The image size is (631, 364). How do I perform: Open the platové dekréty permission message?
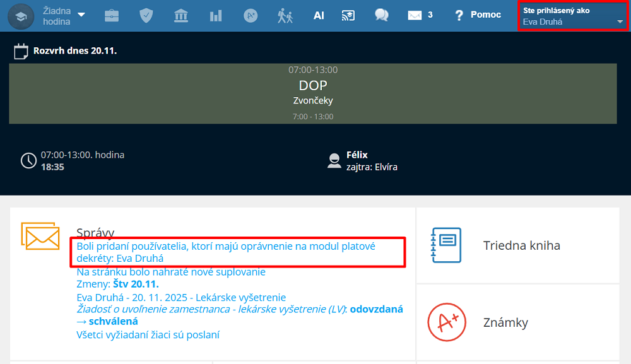coord(225,252)
